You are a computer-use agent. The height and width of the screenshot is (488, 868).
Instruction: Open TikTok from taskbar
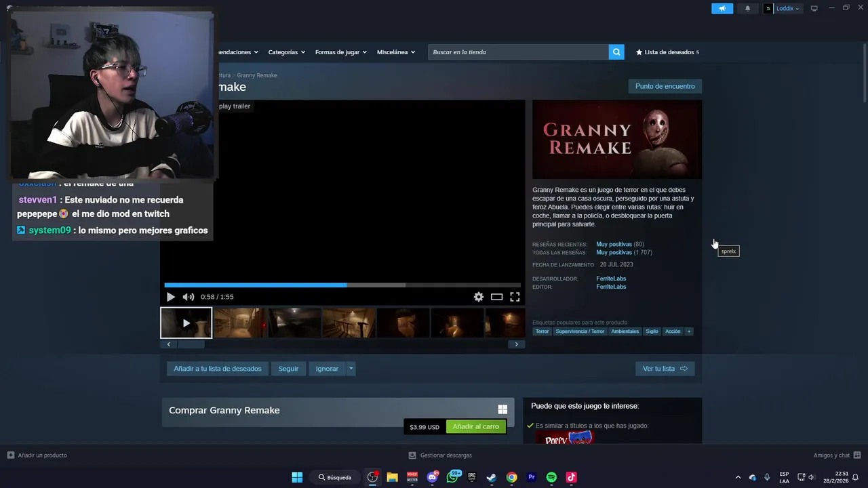572,477
